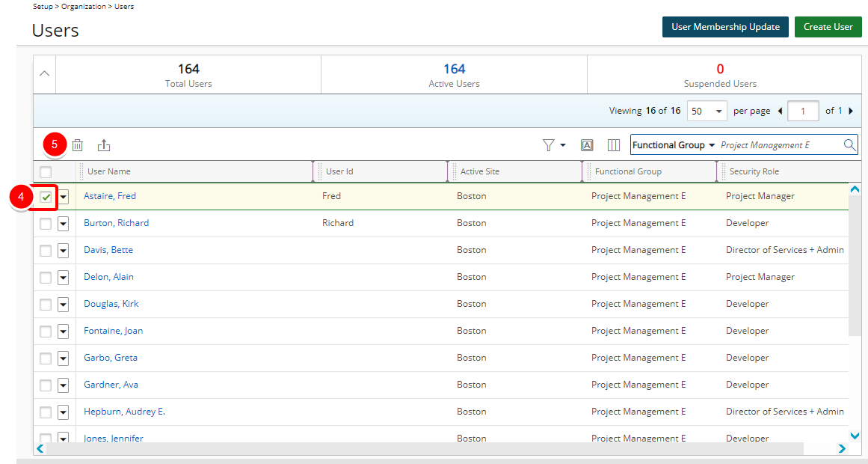Open the Astaire, Fred user link
868x464 pixels.
(110, 195)
